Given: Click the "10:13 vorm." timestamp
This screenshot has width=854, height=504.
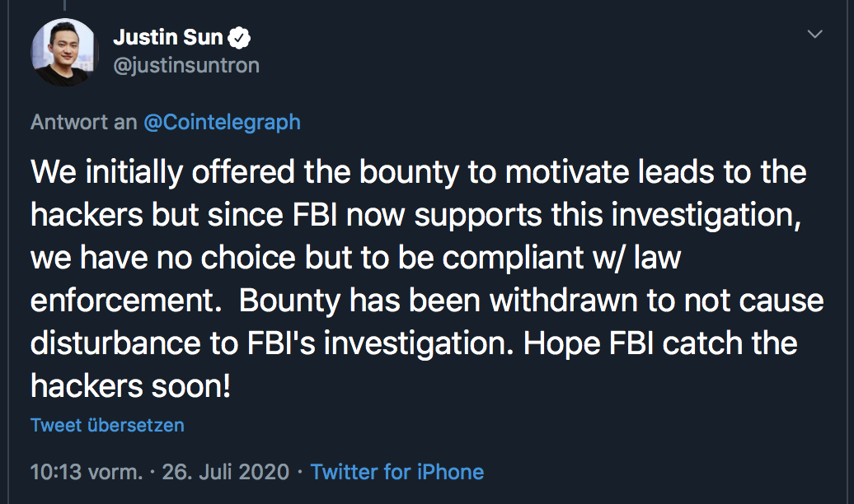Looking at the screenshot, I should tap(86, 472).
